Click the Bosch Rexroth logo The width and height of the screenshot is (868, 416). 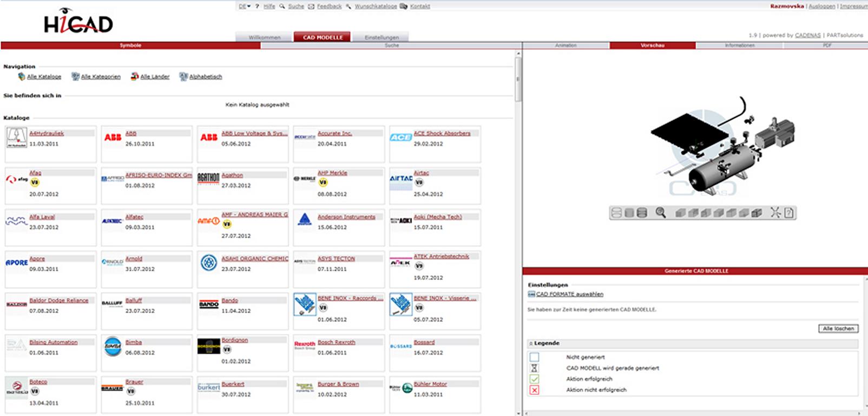[305, 345]
